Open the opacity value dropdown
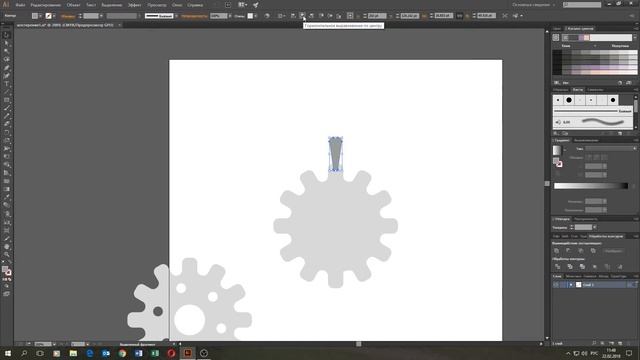Viewport: 640px width, 360px height. [230, 16]
